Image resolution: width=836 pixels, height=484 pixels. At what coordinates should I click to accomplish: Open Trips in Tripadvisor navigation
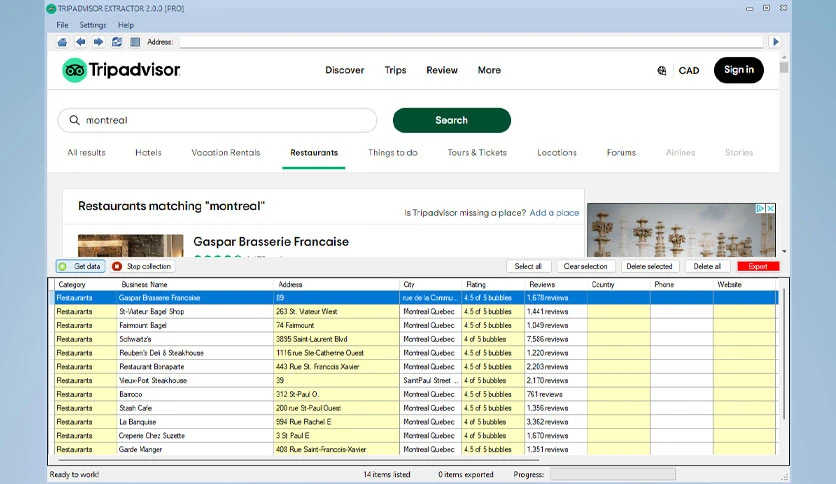point(396,70)
